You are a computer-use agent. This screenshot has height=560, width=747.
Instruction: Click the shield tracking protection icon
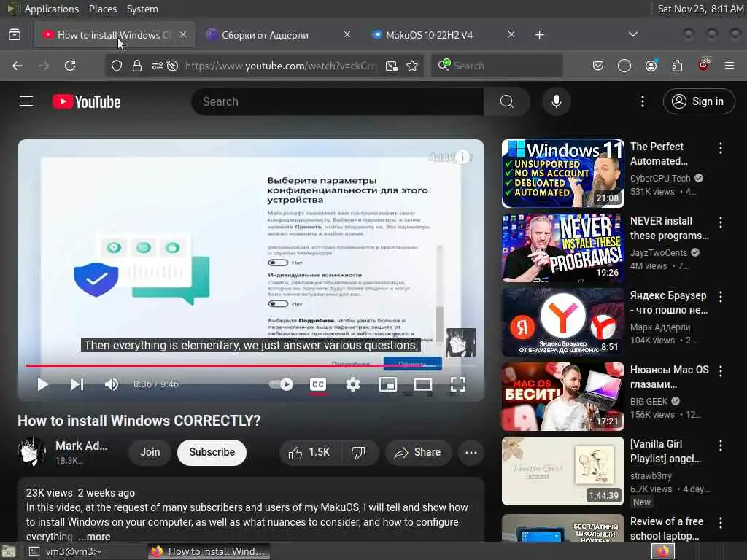[116, 66]
